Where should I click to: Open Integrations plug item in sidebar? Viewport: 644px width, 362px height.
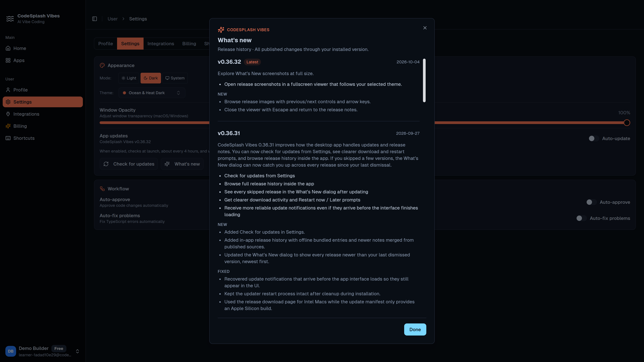pyautogui.click(x=42, y=114)
